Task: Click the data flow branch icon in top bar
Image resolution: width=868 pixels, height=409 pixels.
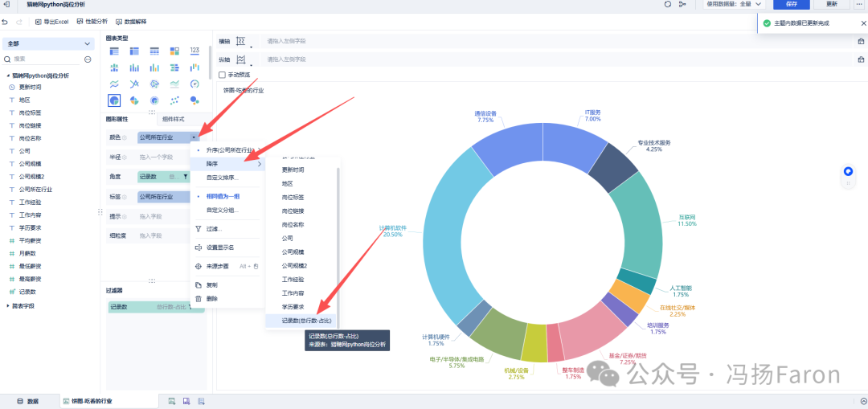Action: pos(682,4)
